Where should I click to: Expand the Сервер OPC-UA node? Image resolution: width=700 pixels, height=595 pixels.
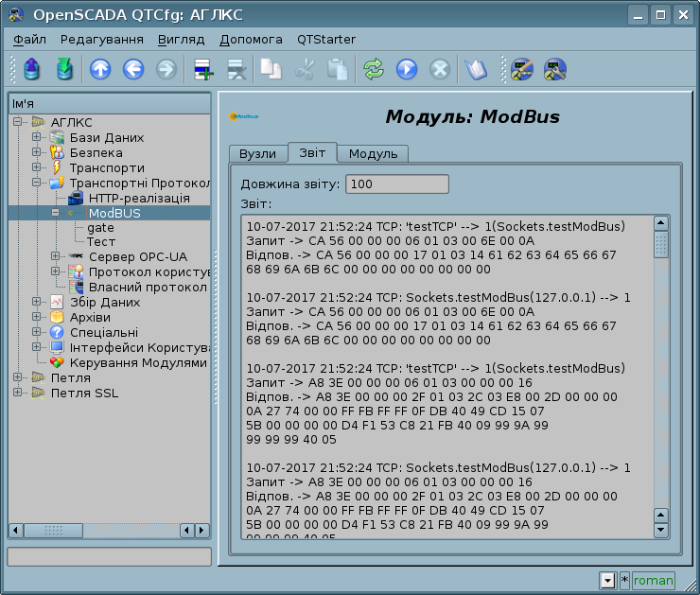click(56, 255)
